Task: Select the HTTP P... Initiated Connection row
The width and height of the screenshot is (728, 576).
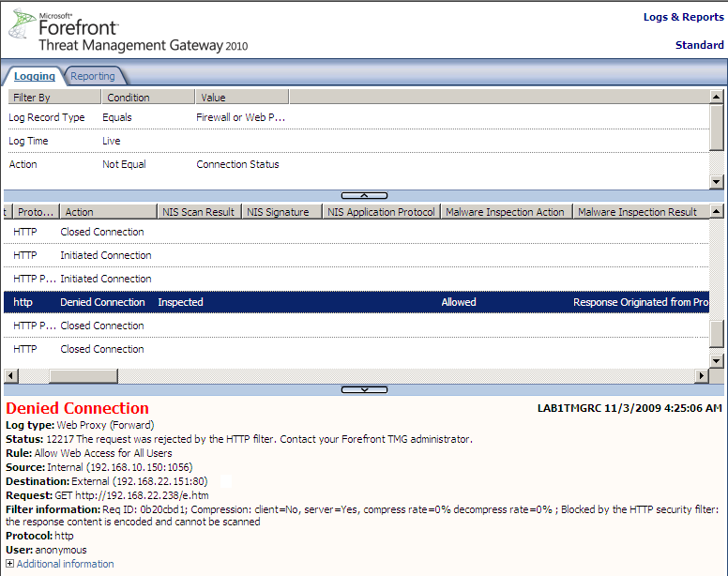Action: point(356,279)
